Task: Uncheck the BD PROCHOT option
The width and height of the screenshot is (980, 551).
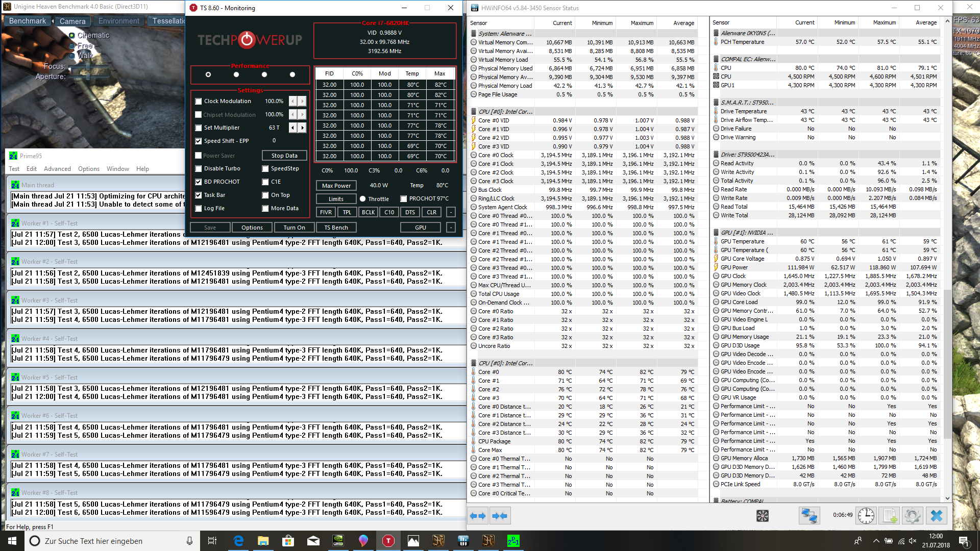Action: tap(199, 182)
